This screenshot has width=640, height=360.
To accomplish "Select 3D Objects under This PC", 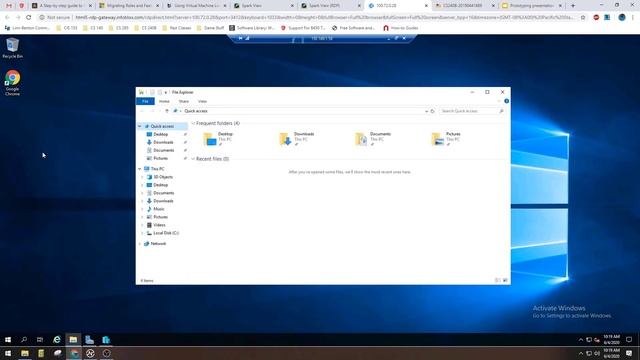I will (x=163, y=177).
